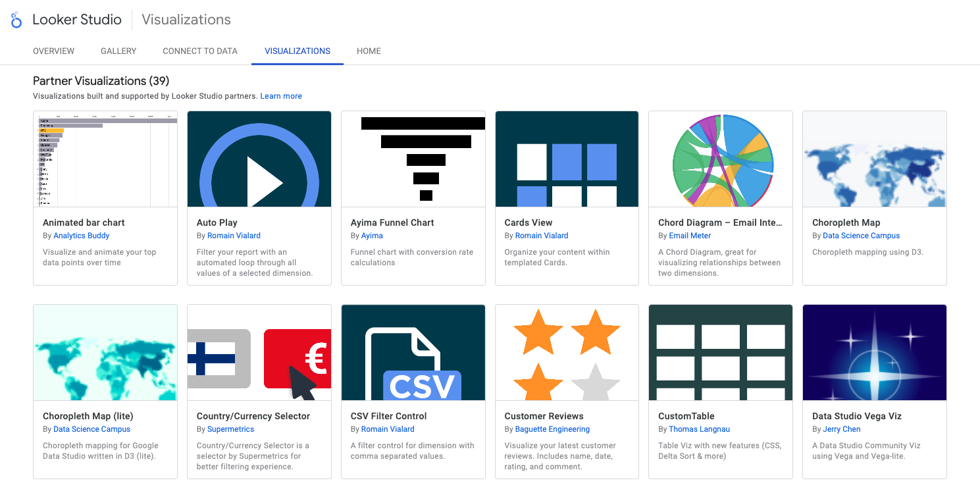This screenshot has height=493, width=980.
Task: Open the CustomTable grid preview
Action: click(x=721, y=352)
